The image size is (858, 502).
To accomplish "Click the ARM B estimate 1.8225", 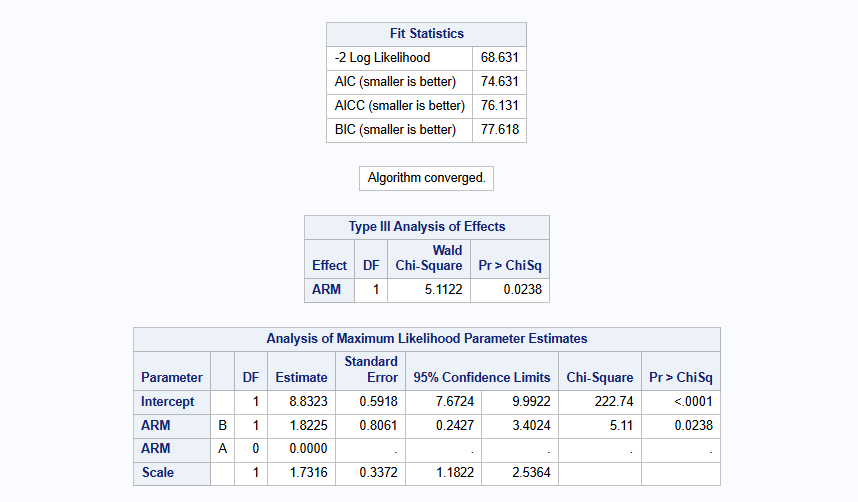I will 302,426.
